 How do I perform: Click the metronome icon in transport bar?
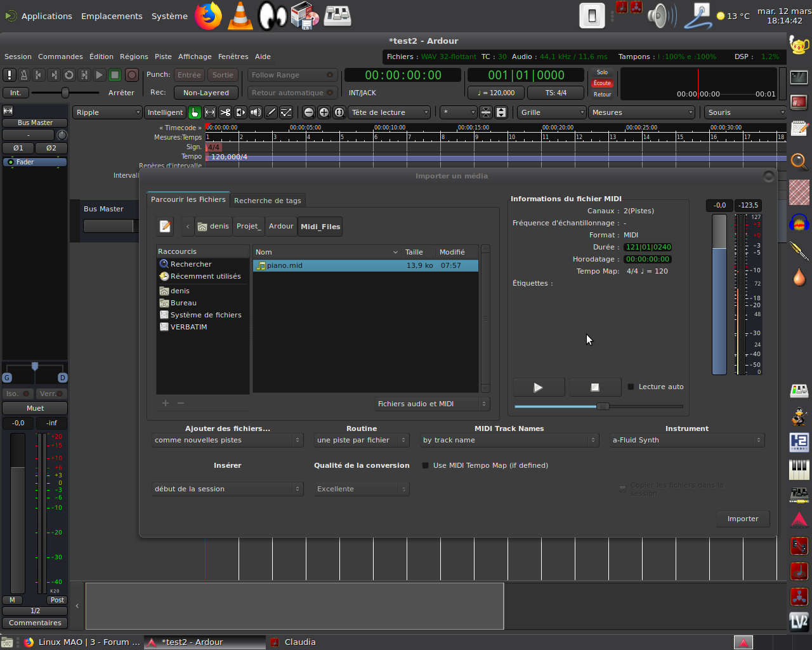click(x=23, y=75)
